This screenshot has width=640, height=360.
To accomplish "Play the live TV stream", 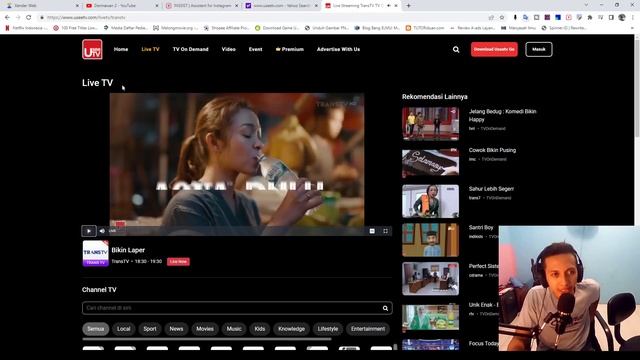I will [x=89, y=231].
